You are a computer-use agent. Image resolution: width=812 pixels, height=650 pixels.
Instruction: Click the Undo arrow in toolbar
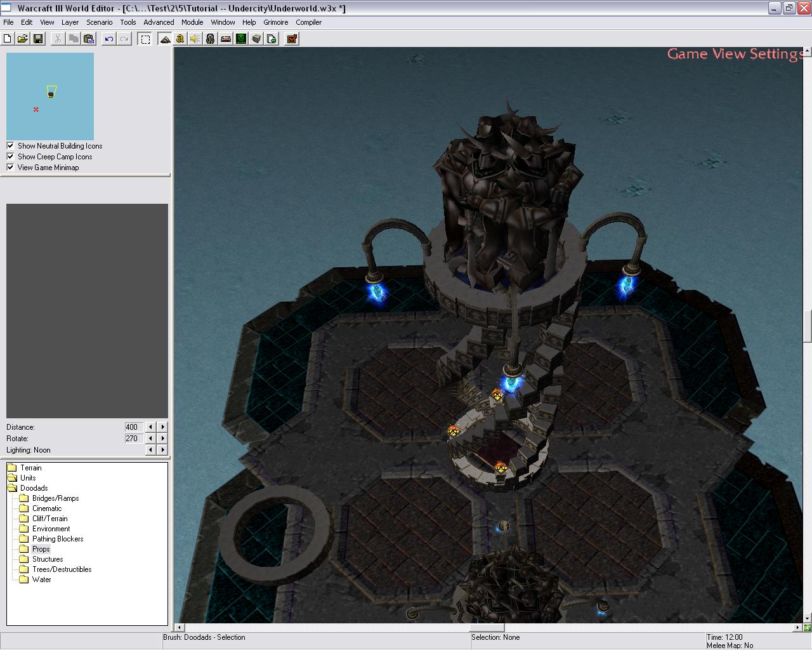pyautogui.click(x=109, y=39)
